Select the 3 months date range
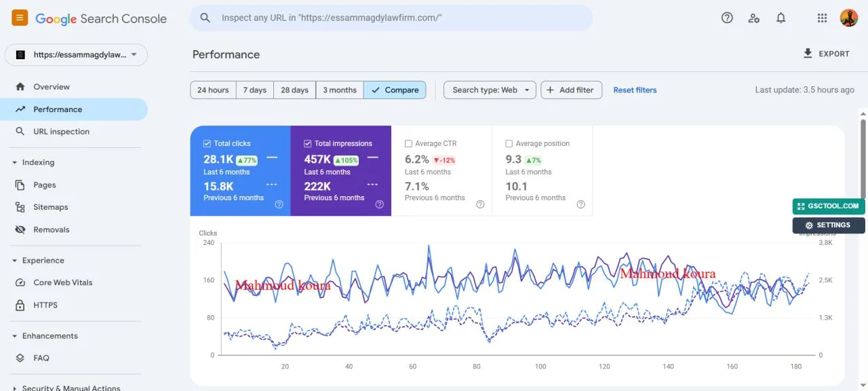 point(340,90)
